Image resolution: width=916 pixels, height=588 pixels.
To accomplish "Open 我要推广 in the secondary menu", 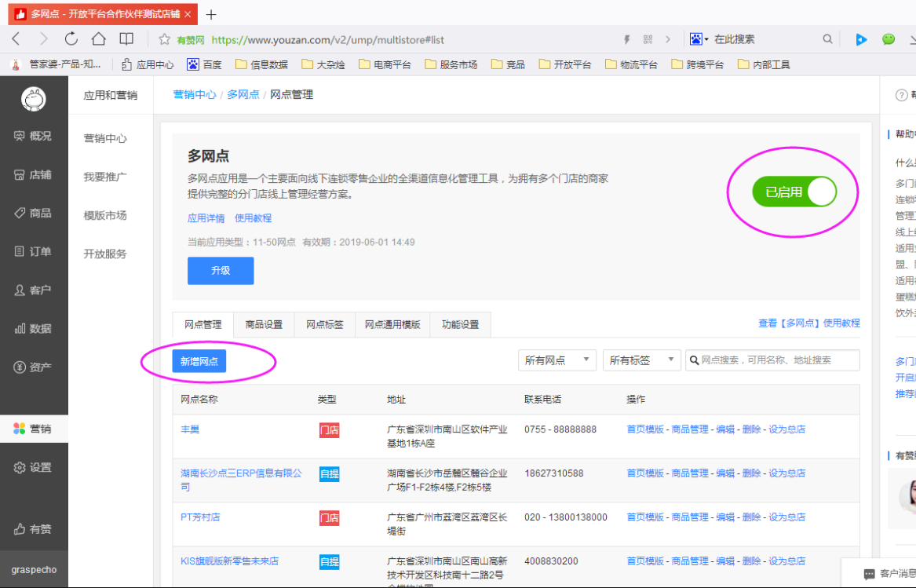I will [105, 177].
